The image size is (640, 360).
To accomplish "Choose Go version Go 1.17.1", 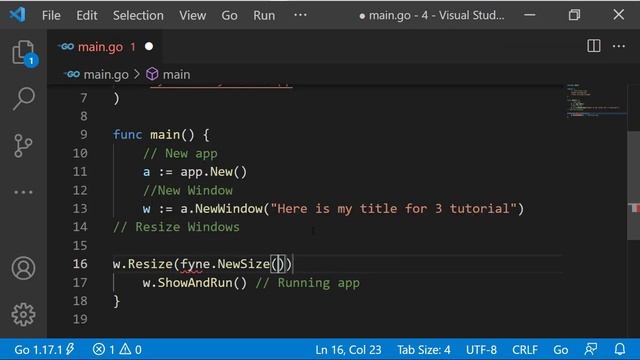I will (44, 349).
